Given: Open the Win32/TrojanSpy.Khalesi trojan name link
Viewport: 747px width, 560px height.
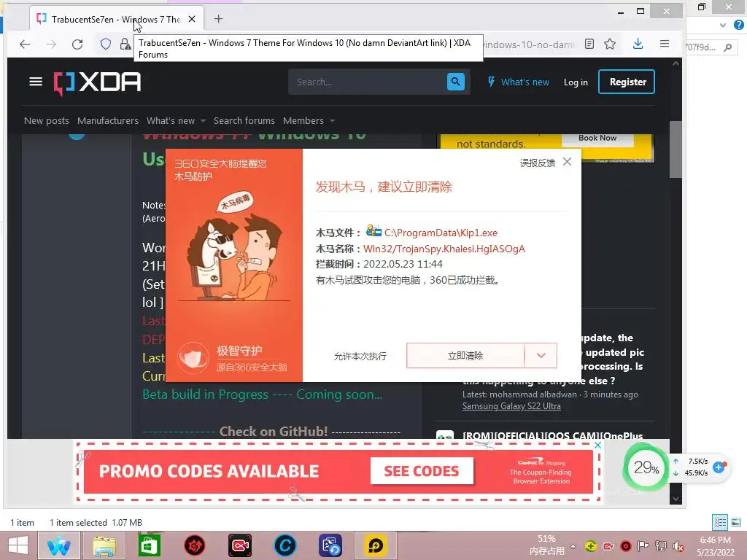Looking at the screenshot, I should (444, 249).
